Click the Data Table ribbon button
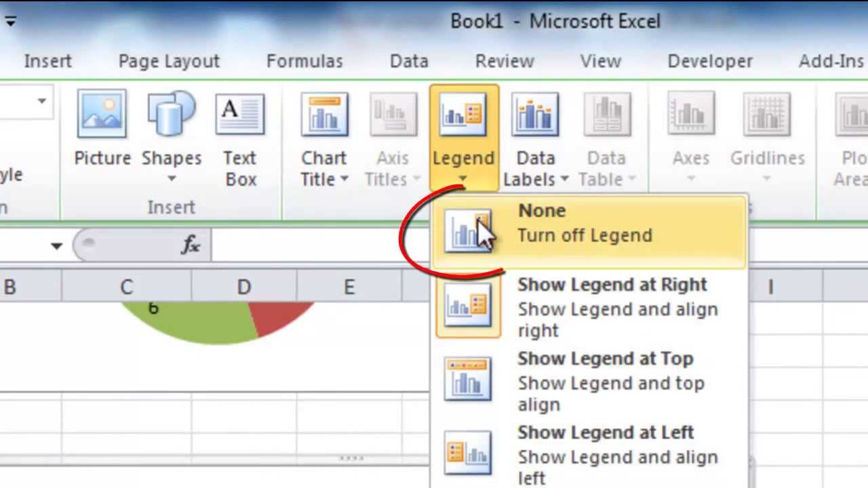Viewport: 868px width, 488px height. coord(606,138)
